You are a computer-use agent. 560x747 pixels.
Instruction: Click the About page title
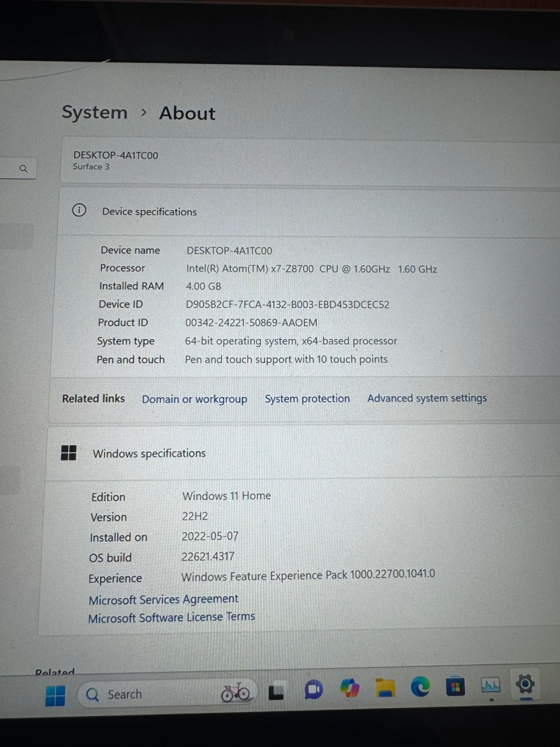point(187,113)
